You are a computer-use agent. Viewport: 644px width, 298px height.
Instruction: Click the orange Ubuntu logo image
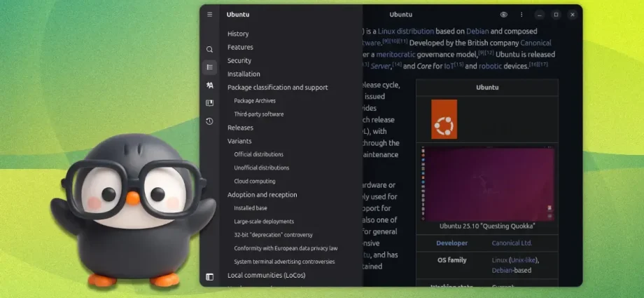(x=444, y=119)
